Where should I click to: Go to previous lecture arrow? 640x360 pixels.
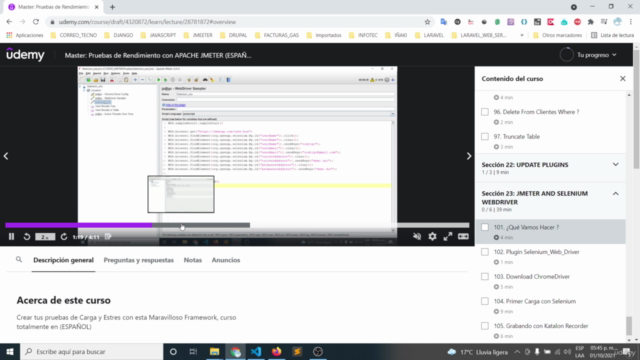pos(6,156)
